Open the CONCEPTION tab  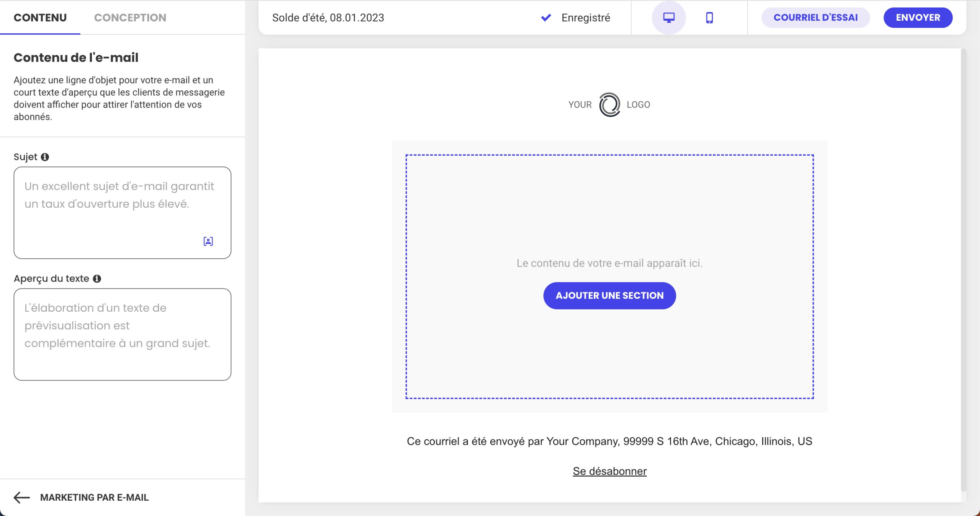(130, 18)
